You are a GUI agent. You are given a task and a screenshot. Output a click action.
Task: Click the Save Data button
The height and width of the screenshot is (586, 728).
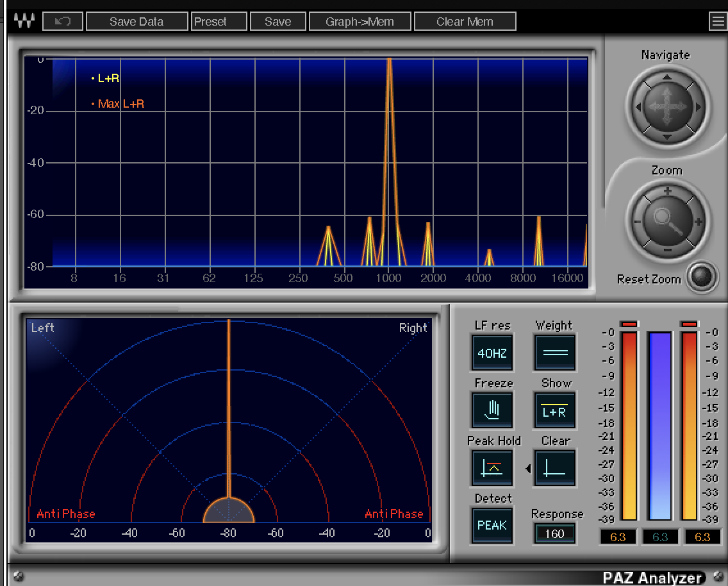tap(136, 21)
